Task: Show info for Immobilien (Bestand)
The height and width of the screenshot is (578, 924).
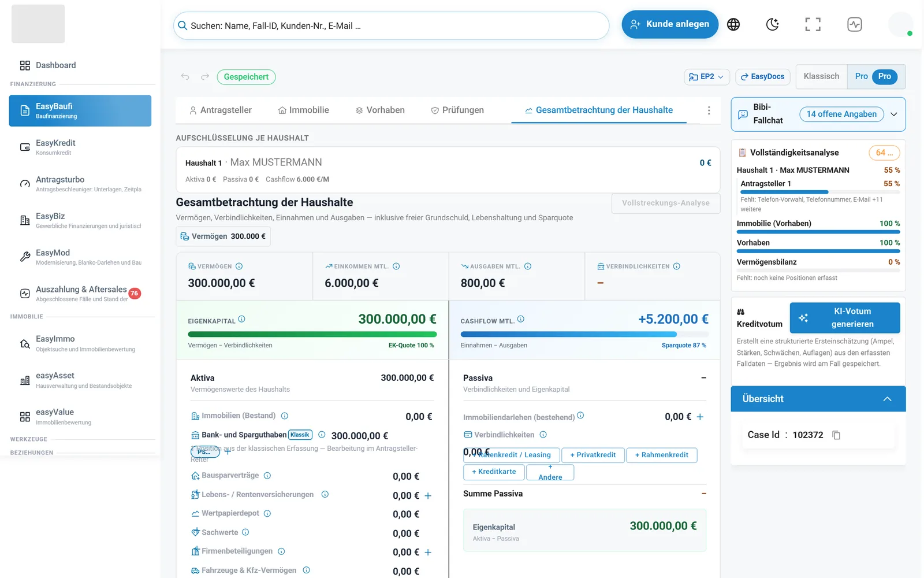Action: 285,416
